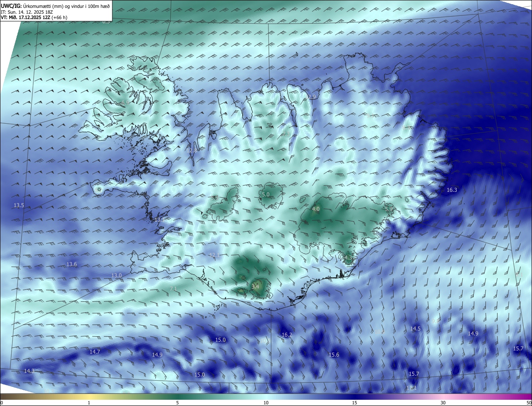532x406 pixels.
Task: Click the color scale tick label 30
Action: pyautogui.click(x=443, y=403)
